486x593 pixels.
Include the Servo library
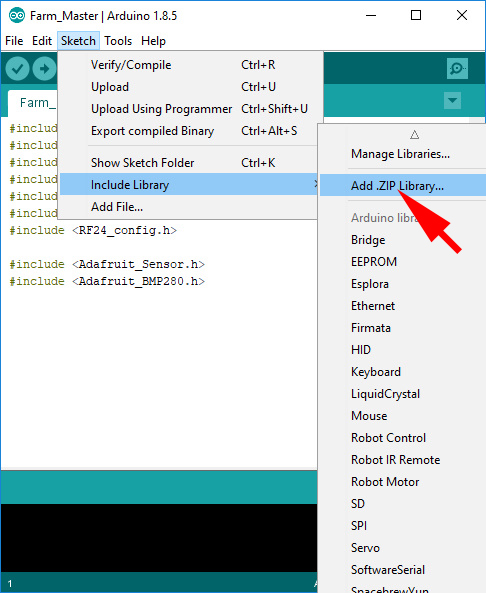coord(403,548)
